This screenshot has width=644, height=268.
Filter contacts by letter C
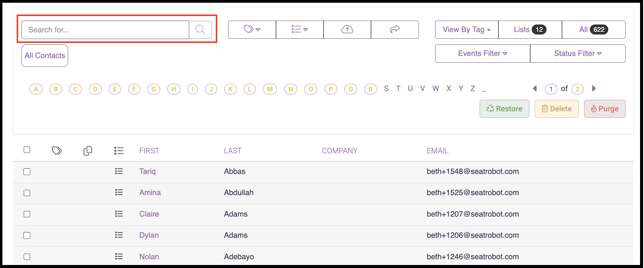coord(75,89)
